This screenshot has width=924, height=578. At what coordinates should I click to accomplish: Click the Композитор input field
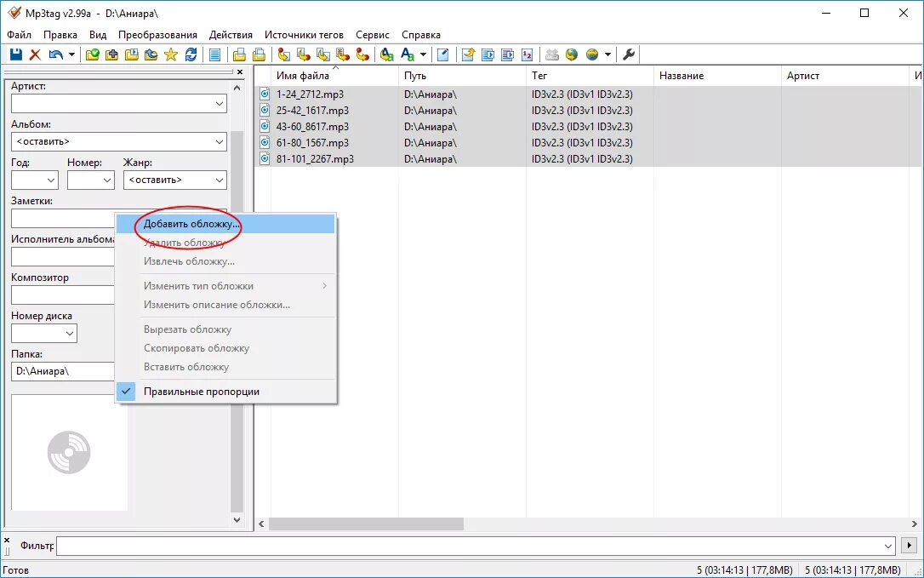click(63, 295)
